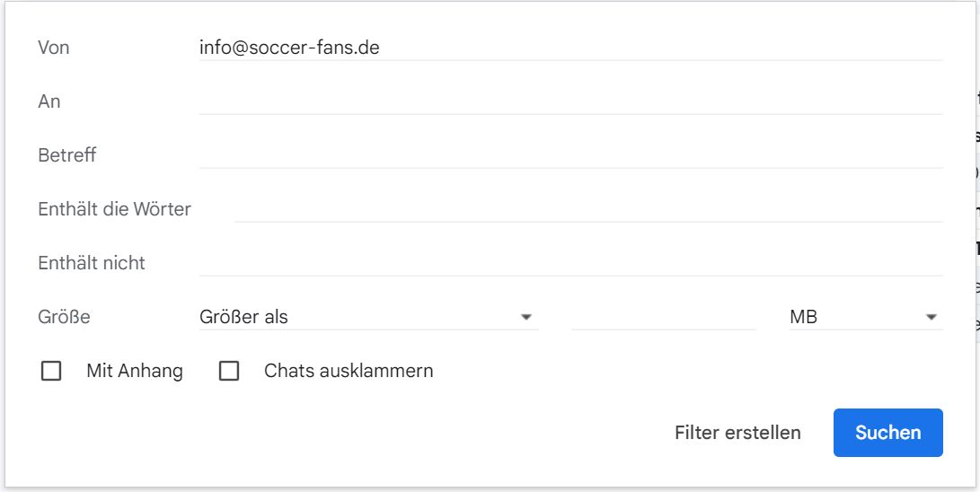The image size is (980, 492).
Task: Click the "Betreff" field label
Action: [67, 155]
